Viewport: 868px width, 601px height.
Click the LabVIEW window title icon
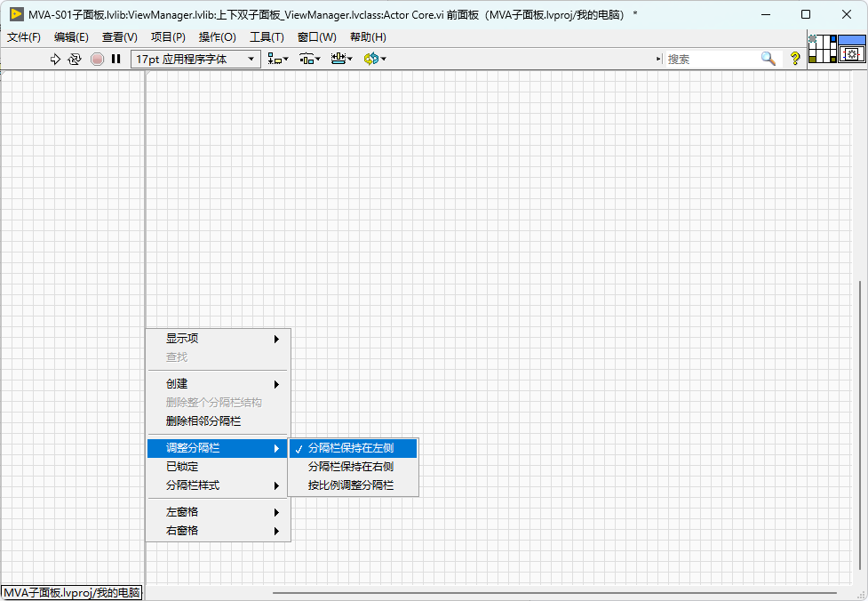coord(17,14)
